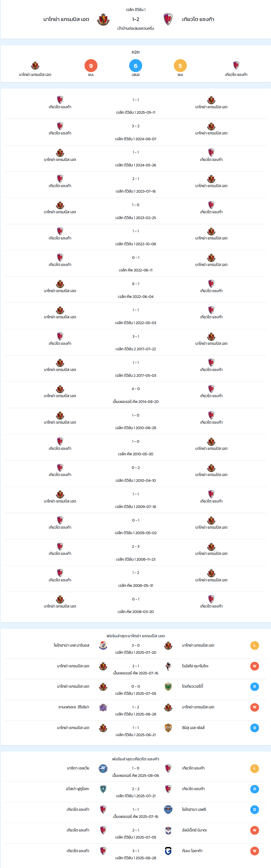Click the D badge for the Avispa Fukuoka match
271x868 pixels.
click(x=254, y=789)
